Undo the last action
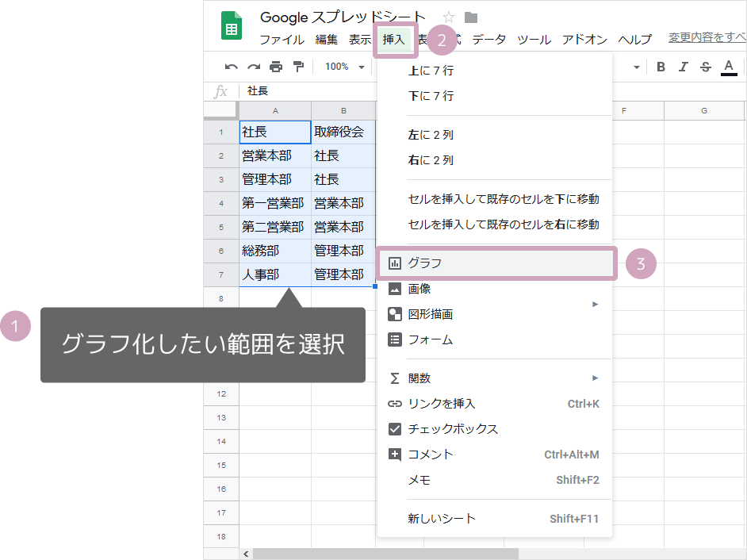This screenshot has width=747, height=560. tap(230, 67)
